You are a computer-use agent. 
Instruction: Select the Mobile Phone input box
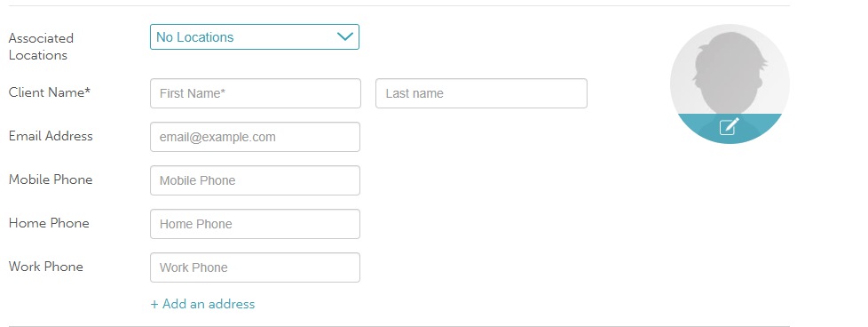click(256, 180)
